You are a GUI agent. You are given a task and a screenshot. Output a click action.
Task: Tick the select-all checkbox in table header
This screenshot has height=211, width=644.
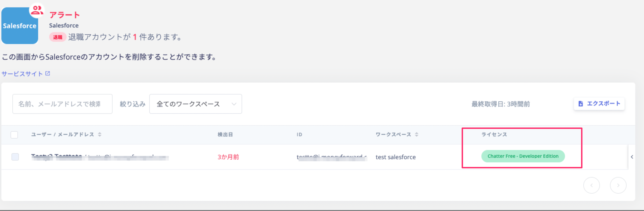click(14, 135)
